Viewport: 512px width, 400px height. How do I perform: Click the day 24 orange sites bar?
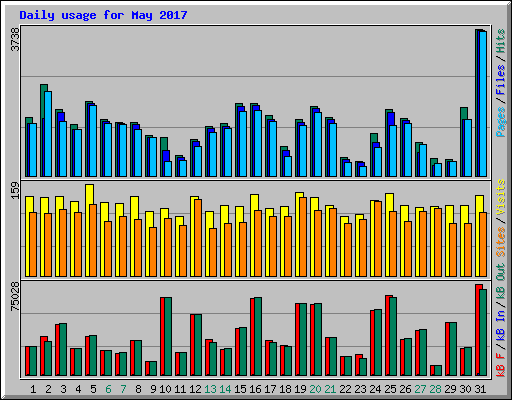tap(378, 239)
